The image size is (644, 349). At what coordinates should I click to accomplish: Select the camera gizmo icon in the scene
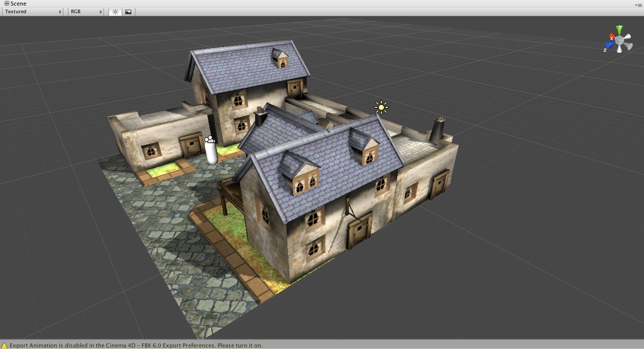coord(209,140)
